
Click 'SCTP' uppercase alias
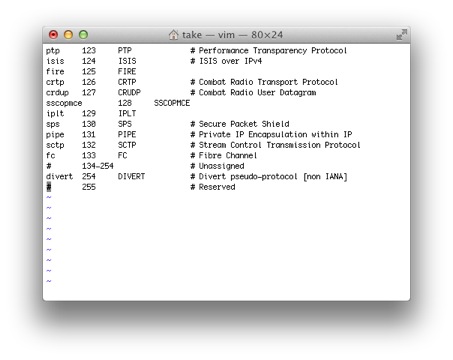pyautogui.click(x=127, y=145)
